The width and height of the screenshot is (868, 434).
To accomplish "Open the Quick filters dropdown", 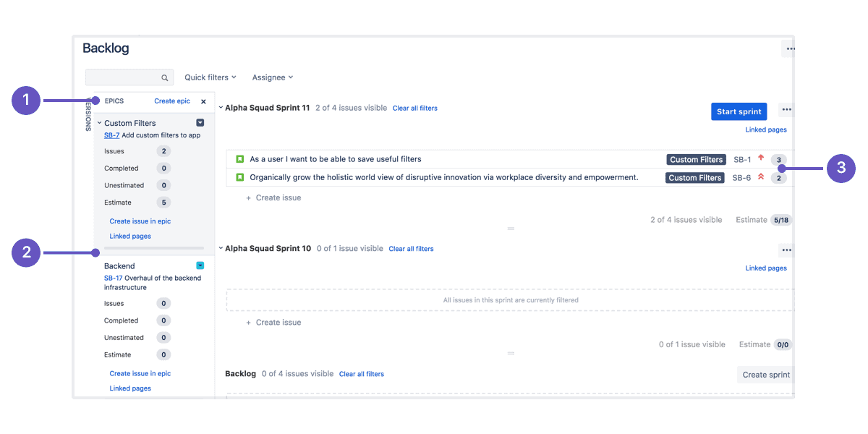I will (209, 77).
